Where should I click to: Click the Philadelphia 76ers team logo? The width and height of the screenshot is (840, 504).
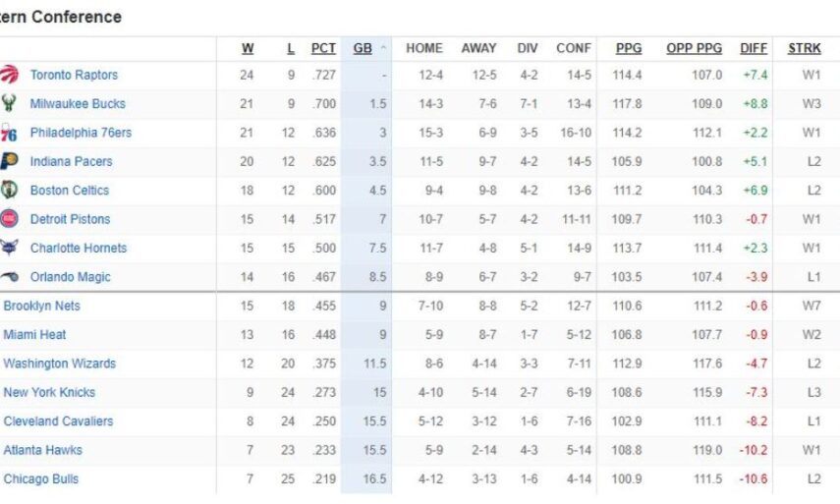click(10, 133)
